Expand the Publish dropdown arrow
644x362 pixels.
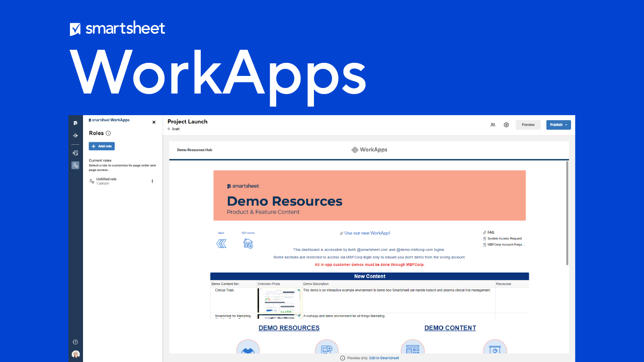(566, 125)
